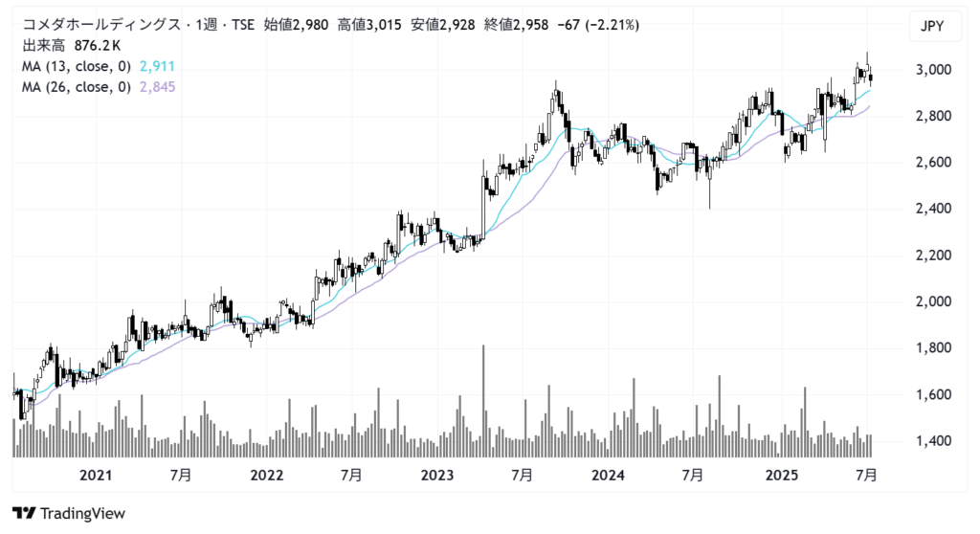Click the 2,400 price axis label
This screenshot has height=534, width=980.
point(934,209)
